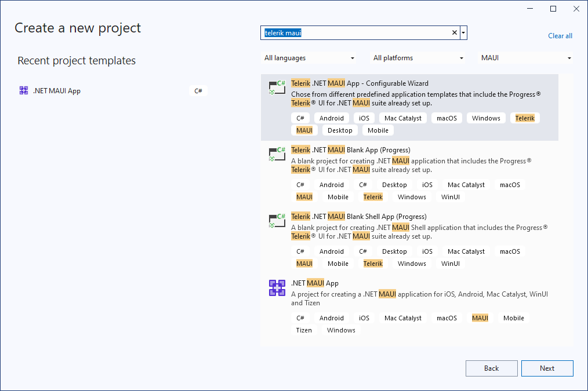
Task: Click the Android tag on the Configurable Wizard template
Action: pyautogui.click(x=332, y=118)
